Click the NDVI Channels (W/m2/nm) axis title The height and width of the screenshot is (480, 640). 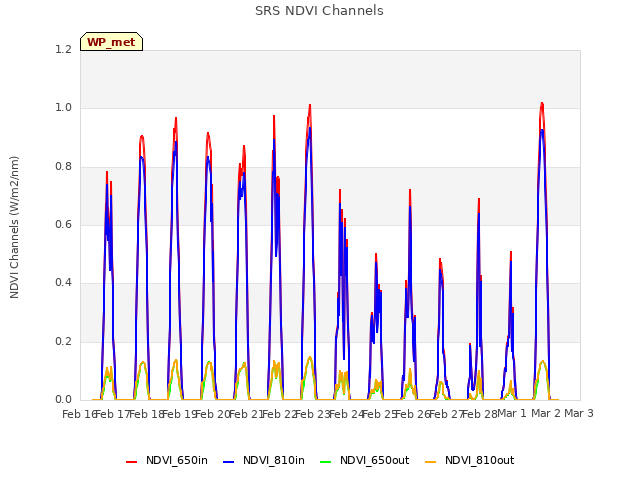point(14,227)
